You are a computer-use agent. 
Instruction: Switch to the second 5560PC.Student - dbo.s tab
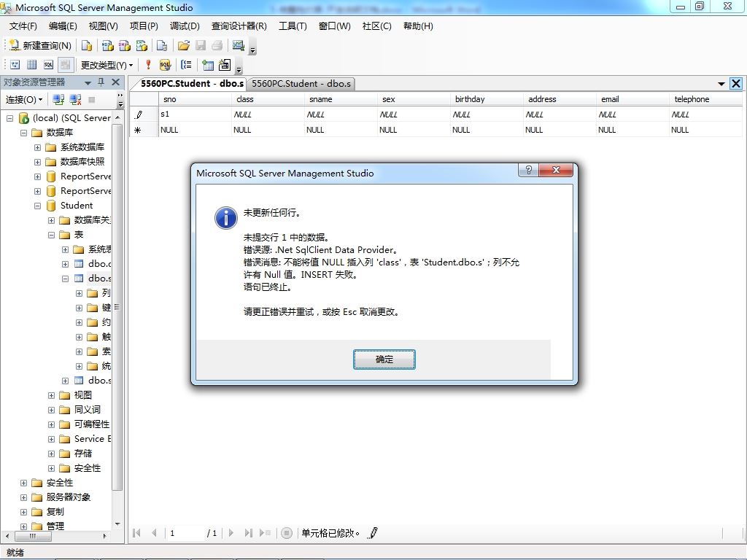pyautogui.click(x=301, y=84)
